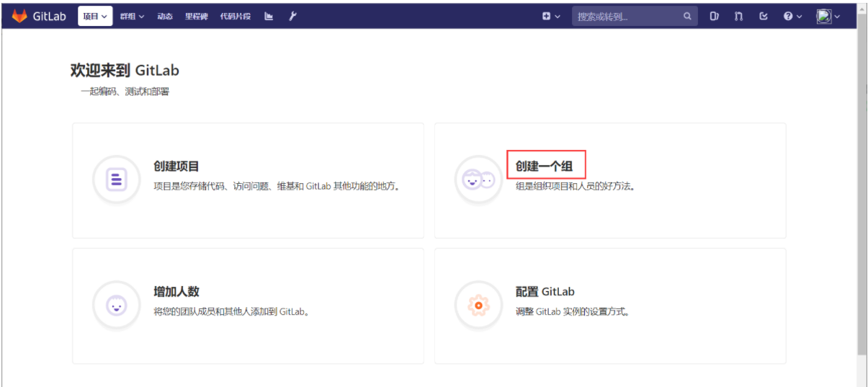Viewport: 868px width, 387px height.
Task: Click the search magnifier icon
Action: (x=687, y=16)
